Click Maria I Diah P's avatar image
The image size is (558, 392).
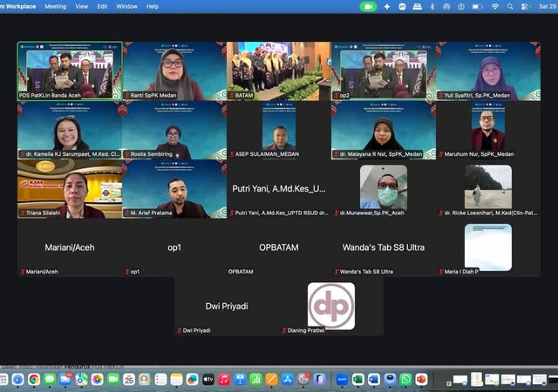pyautogui.click(x=488, y=247)
